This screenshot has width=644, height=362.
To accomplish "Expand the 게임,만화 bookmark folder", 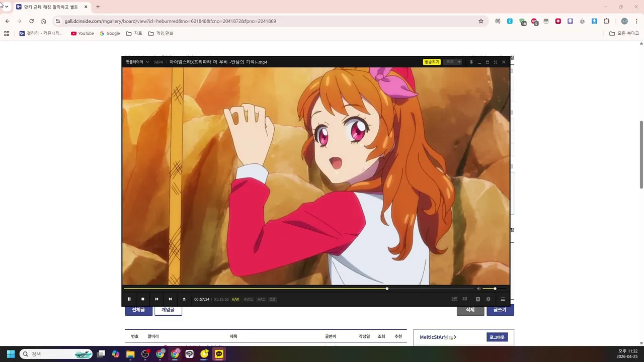I will click(x=160, y=33).
